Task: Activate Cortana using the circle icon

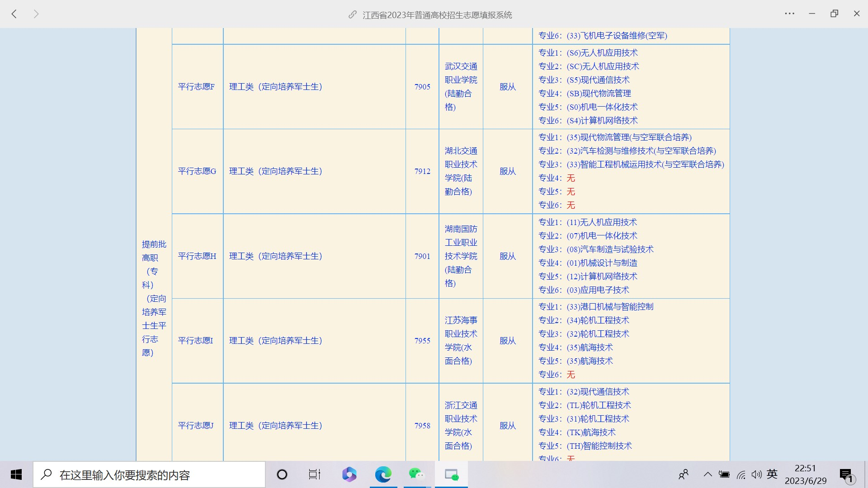Action: pyautogui.click(x=282, y=474)
